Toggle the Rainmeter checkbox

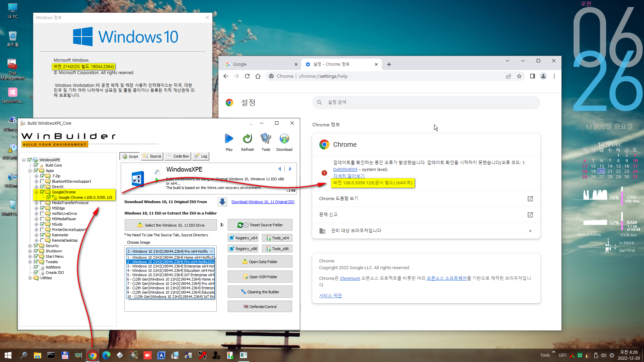[42, 235]
